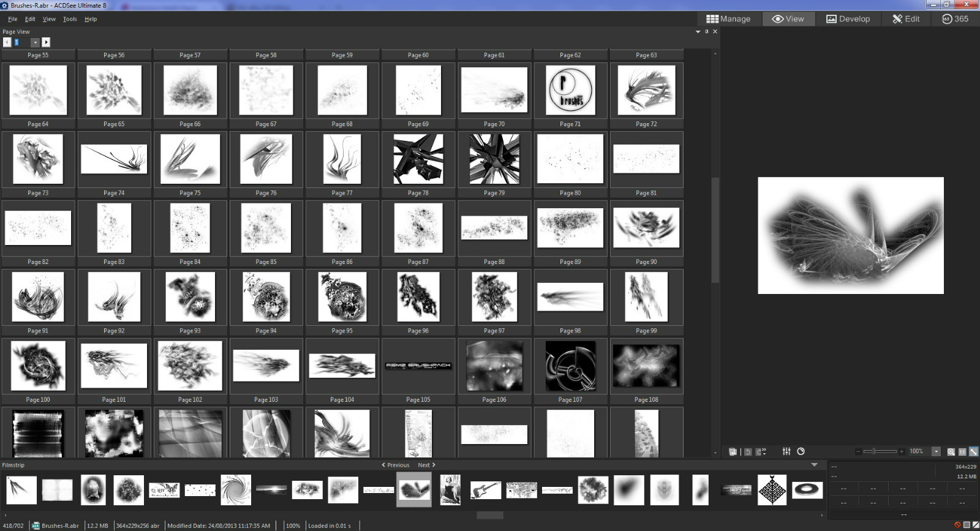Select the black ring thumbnail in filmstrip
This screenshot has height=531, width=980.
807,490
